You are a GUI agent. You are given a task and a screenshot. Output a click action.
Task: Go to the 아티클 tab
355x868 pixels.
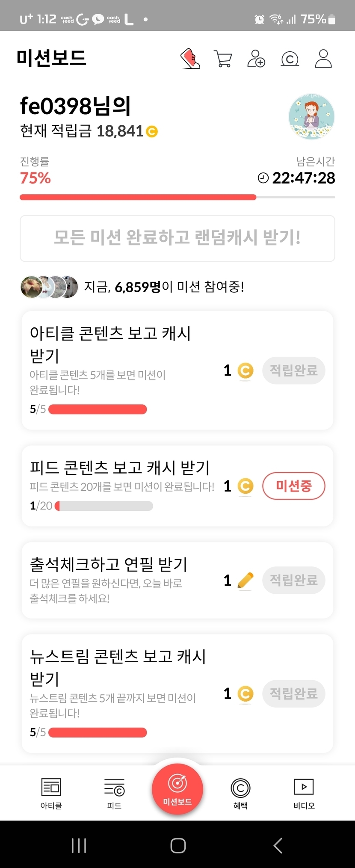[x=51, y=793]
